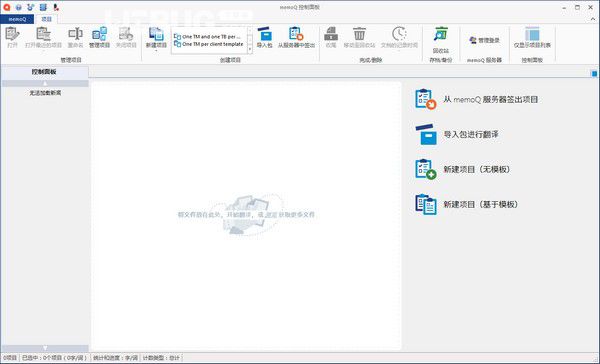600x364 pixels.
Task: Expand the 新建项目 dropdown arrow
Action: pos(156,51)
